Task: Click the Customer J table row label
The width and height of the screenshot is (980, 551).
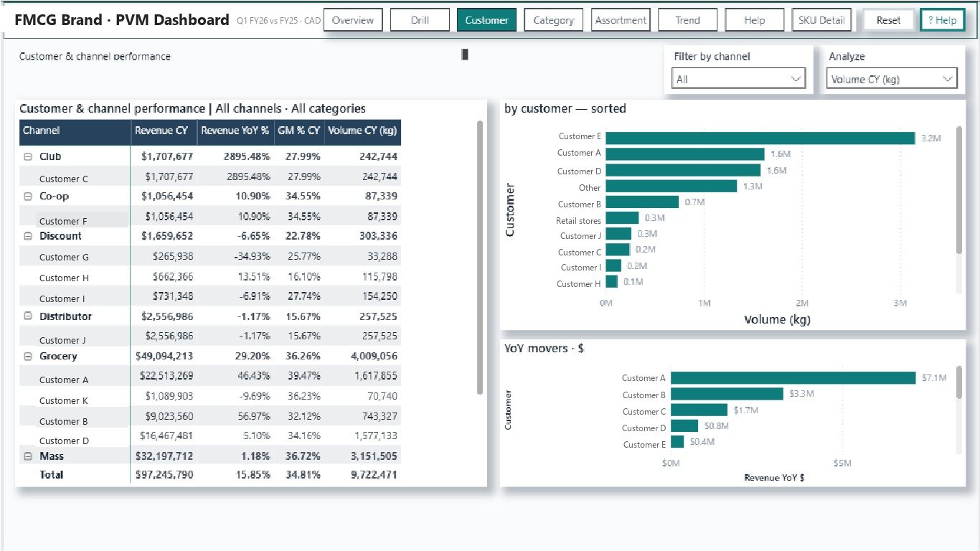Action: tap(62, 341)
